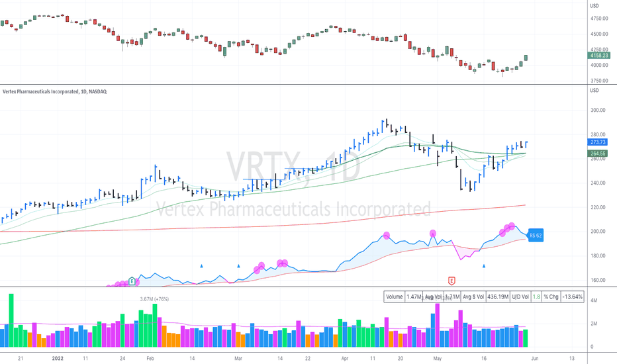
Task: Click the 20 date label
Action: pyautogui.click(x=400, y=359)
